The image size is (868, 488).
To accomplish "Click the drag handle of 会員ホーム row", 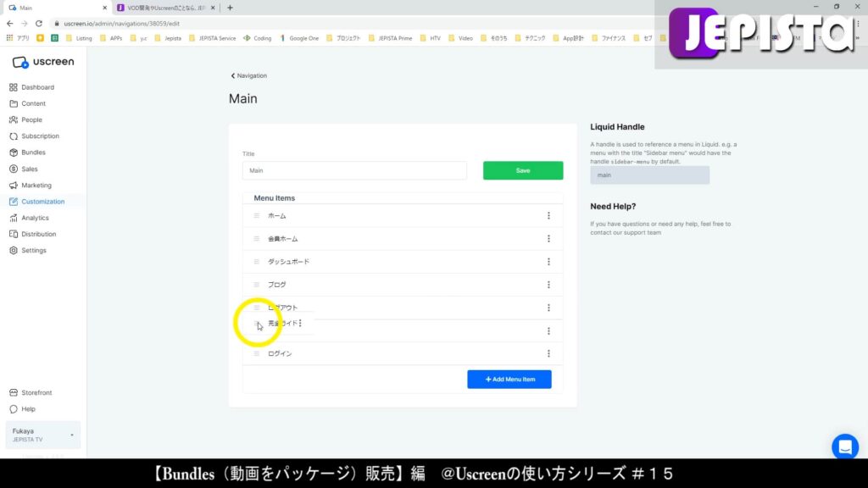I will tap(256, 238).
